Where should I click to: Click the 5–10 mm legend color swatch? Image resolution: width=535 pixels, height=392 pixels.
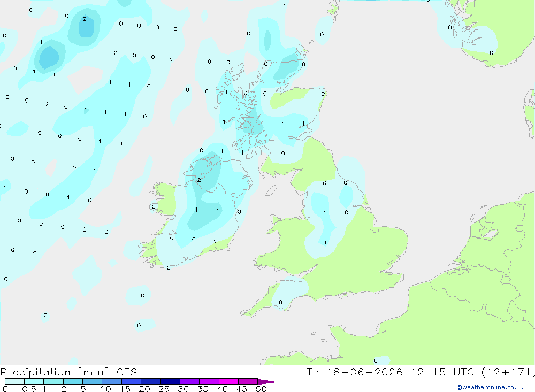click(92, 381)
